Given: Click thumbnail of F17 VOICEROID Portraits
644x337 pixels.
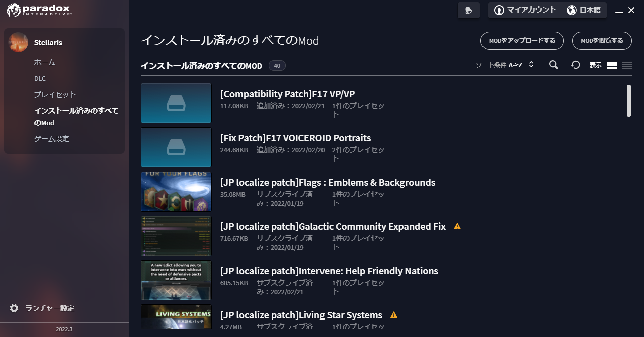Looking at the screenshot, I should pyautogui.click(x=176, y=147).
